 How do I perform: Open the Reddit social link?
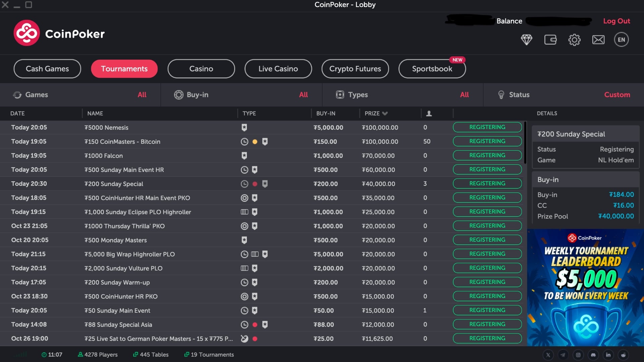click(x=623, y=355)
